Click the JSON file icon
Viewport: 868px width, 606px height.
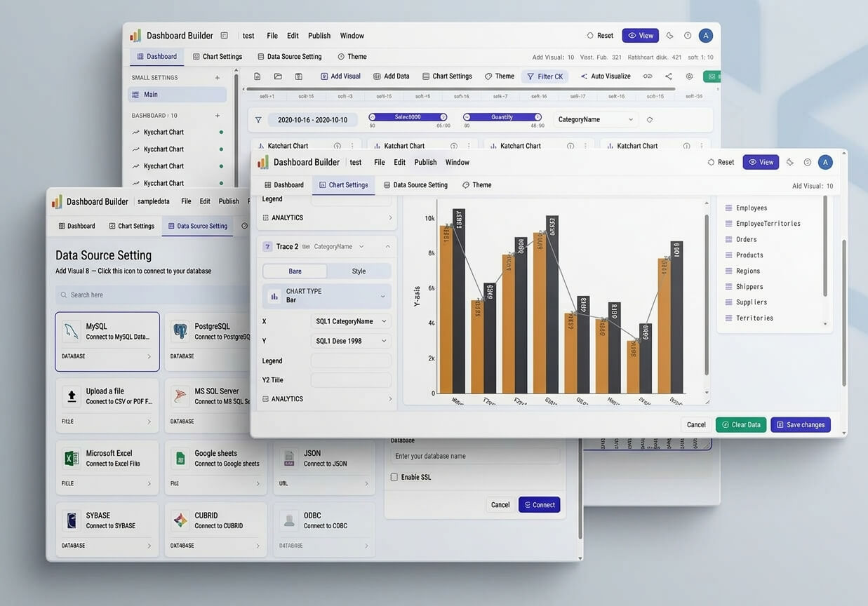289,458
